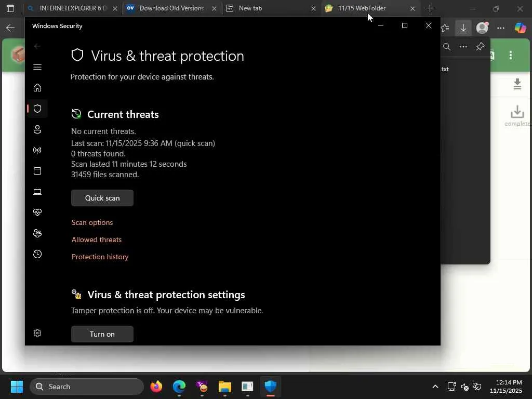Open page vertical three-dot menu
This screenshot has height=399, width=532.
click(x=511, y=55)
